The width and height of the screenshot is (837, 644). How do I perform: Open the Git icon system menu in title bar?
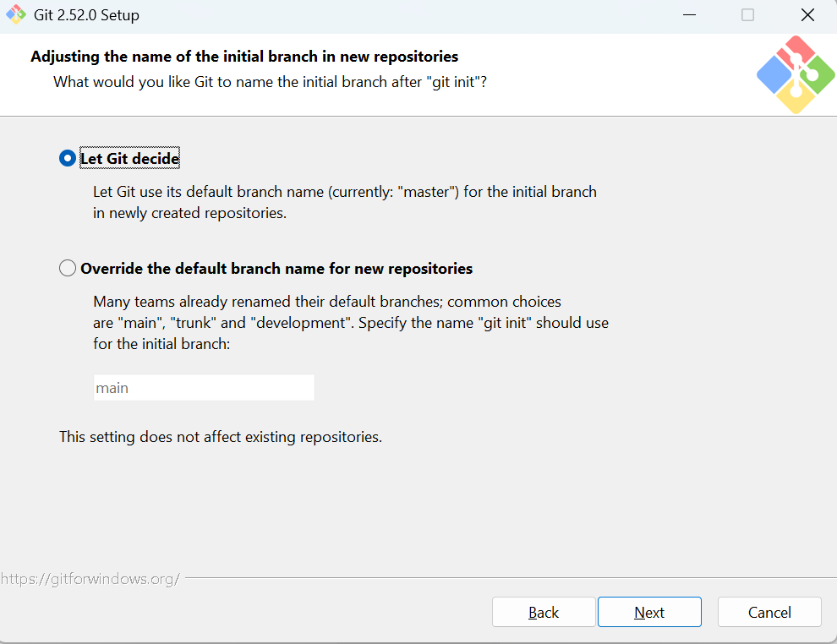click(16, 14)
